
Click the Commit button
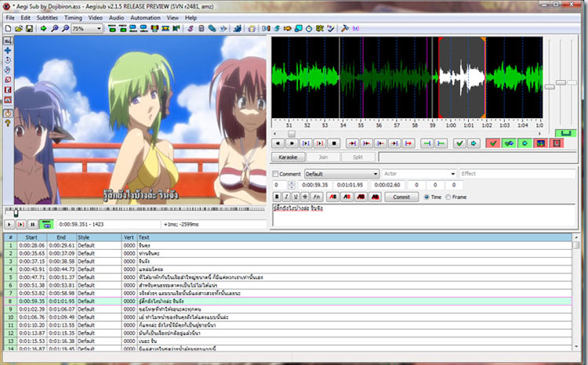(x=401, y=197)
